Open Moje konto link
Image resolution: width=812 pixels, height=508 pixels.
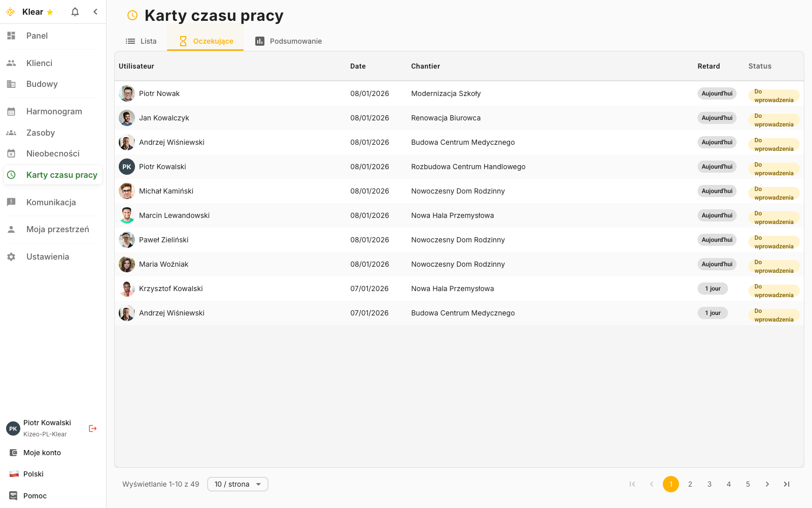coord(42,453)
